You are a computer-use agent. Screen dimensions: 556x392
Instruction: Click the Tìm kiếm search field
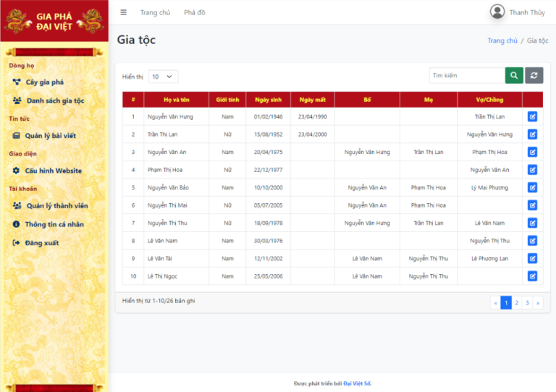(x=466, y=76)
